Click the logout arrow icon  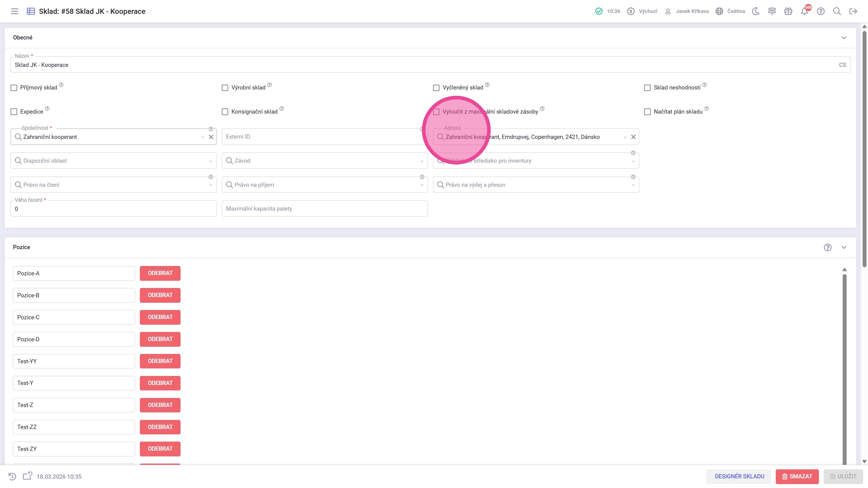(853, 11)
